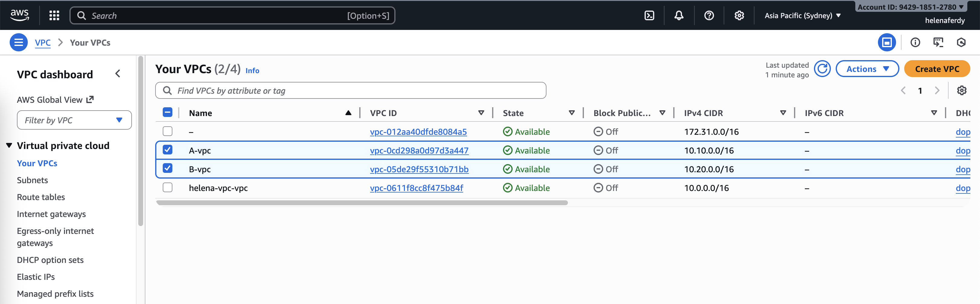This screenshot has height=304, width=980.
Task: Open the vpc-05de29f55310b71bb link
Action: (419, 169)
